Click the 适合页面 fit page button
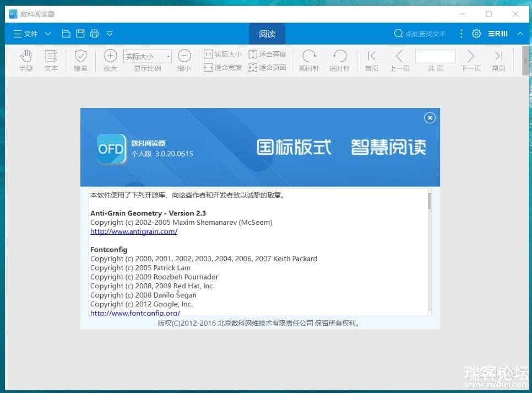Screen dimensions: 532x393 [x=267, y=68]
